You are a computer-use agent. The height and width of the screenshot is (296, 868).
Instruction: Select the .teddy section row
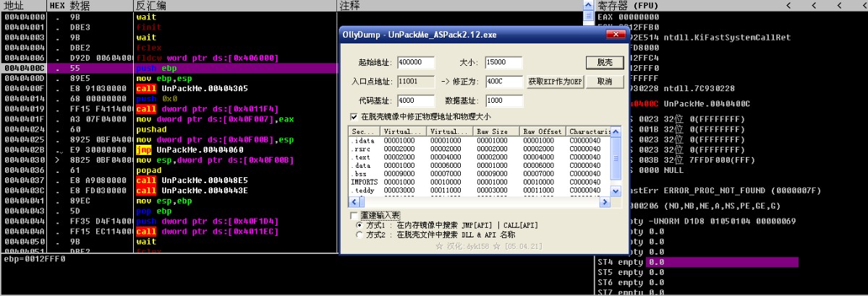[480, 190]
